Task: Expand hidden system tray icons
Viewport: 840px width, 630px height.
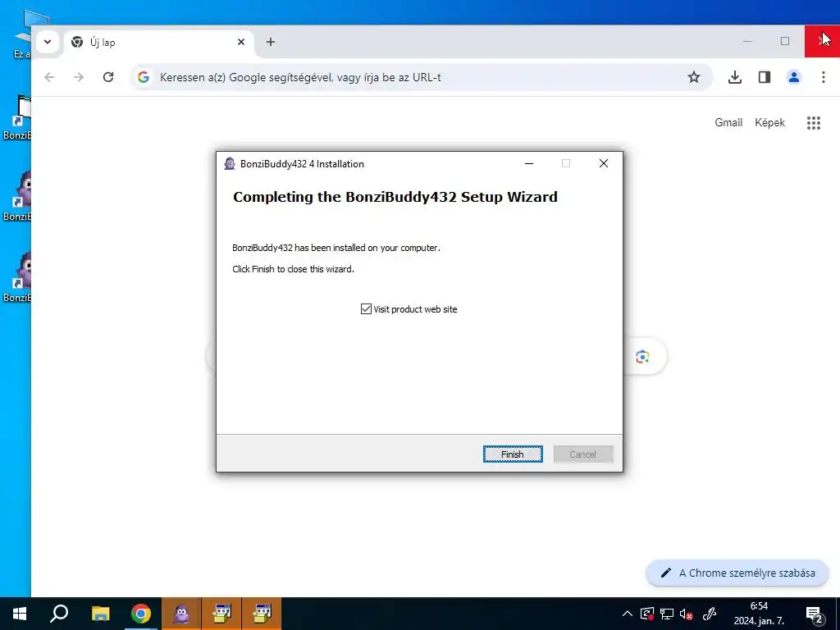Action: coord(628,614)
